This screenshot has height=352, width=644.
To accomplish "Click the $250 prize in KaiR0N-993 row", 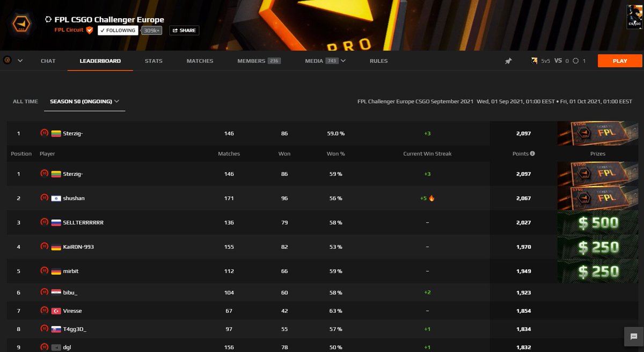I will point(597,247).
